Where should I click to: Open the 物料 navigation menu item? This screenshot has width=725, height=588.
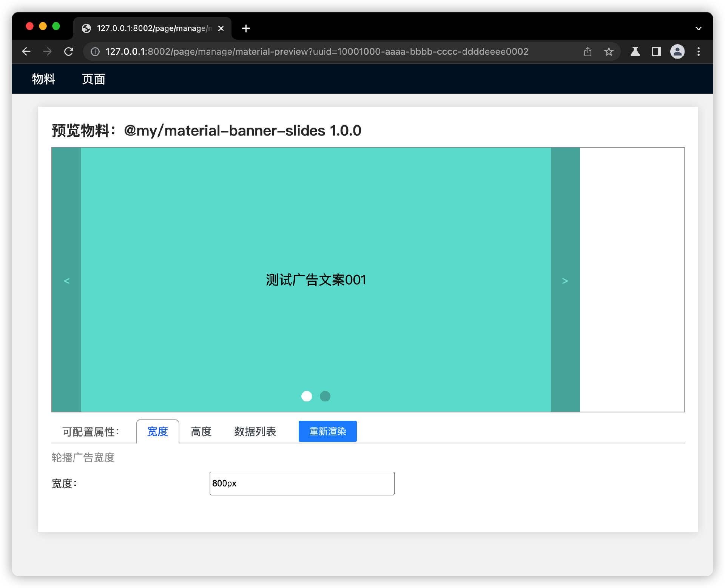coord(43,79)
